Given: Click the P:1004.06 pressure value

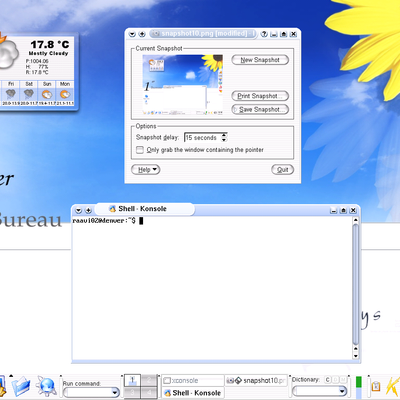Looking at the screenshot, I should (x=37, y=61).
